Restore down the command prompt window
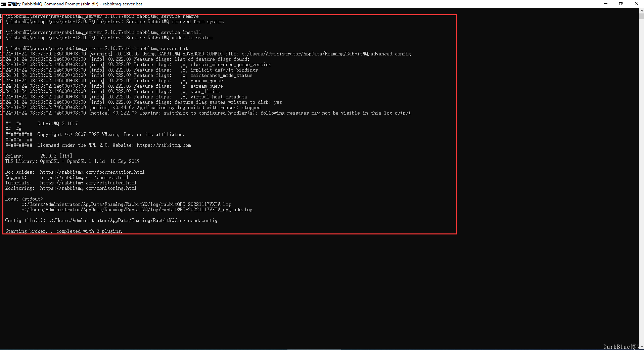 click(621, 4)
